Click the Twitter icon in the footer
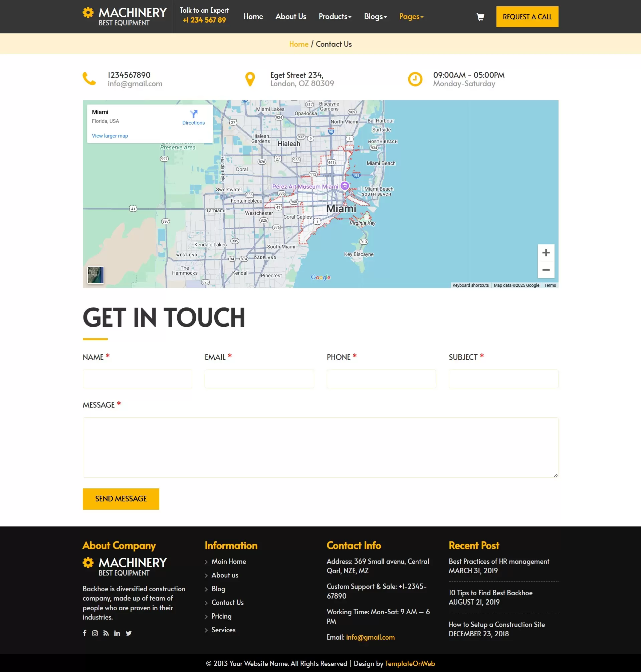 pyautogui.click(x=129, y=633)
